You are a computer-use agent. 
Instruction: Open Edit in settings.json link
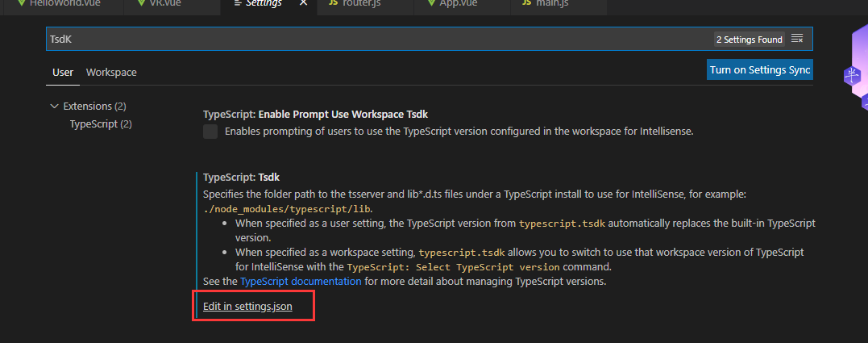247,307
